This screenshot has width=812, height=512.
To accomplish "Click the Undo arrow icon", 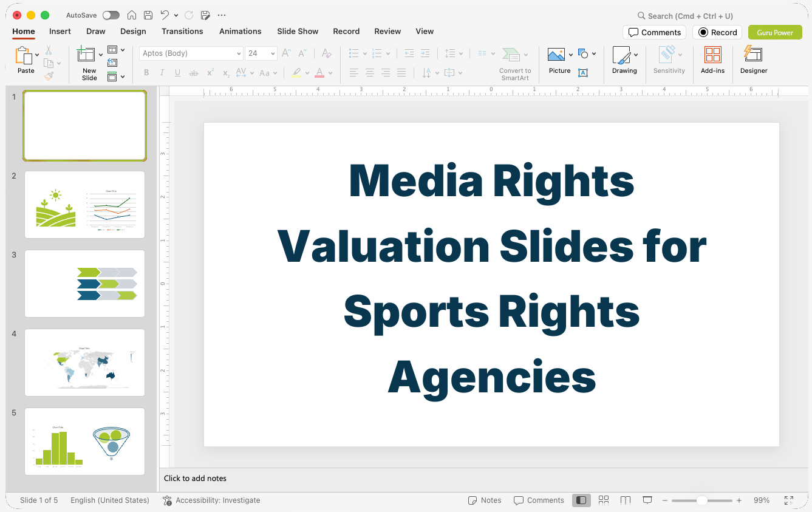I will (165, 15).
